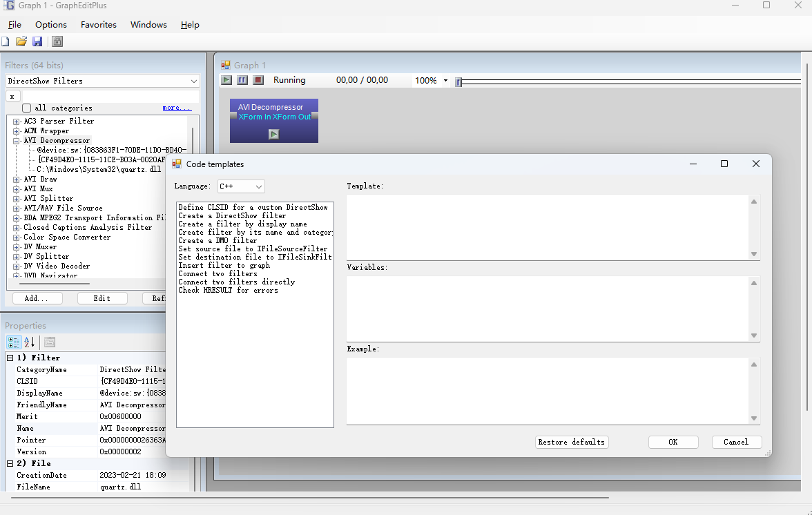Save the graph with floppy disk icon
The height and width of the screenshot is (515, 812).
coord(37,41)
